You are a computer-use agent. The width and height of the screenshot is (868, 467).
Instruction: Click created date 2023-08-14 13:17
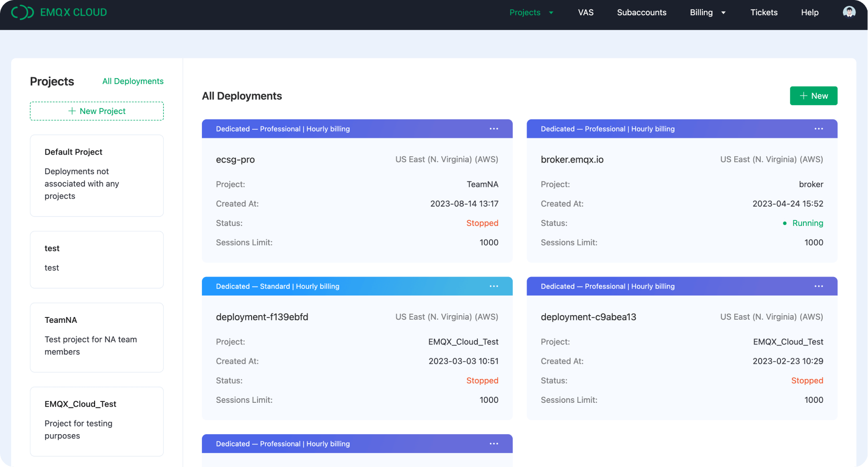coord(464,204)
